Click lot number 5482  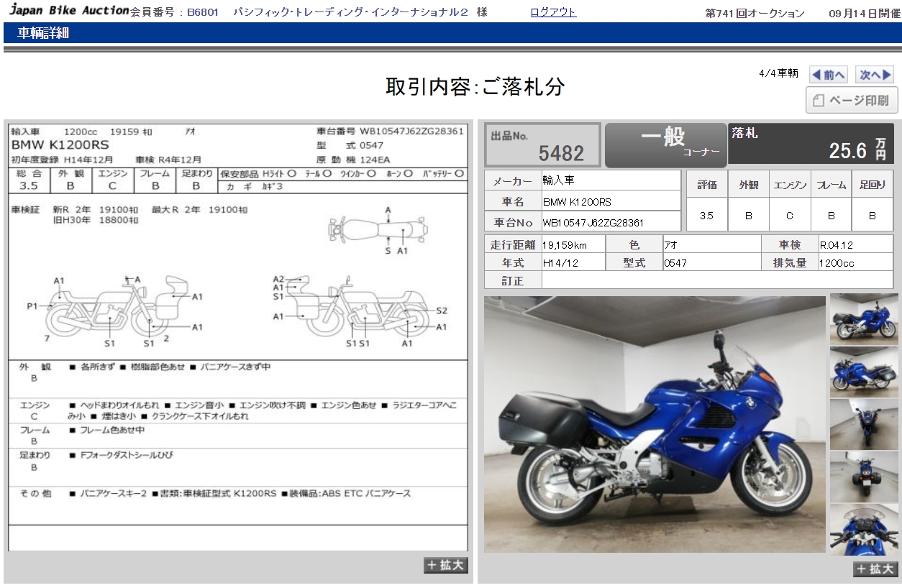[561, 152]
